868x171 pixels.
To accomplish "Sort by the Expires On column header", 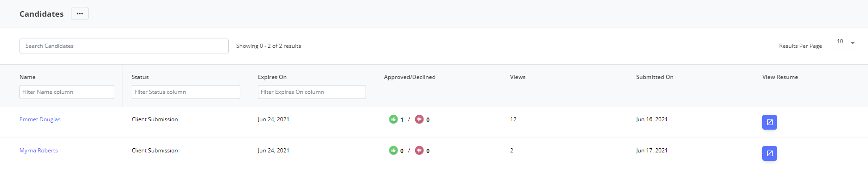I will click(272, 77).
